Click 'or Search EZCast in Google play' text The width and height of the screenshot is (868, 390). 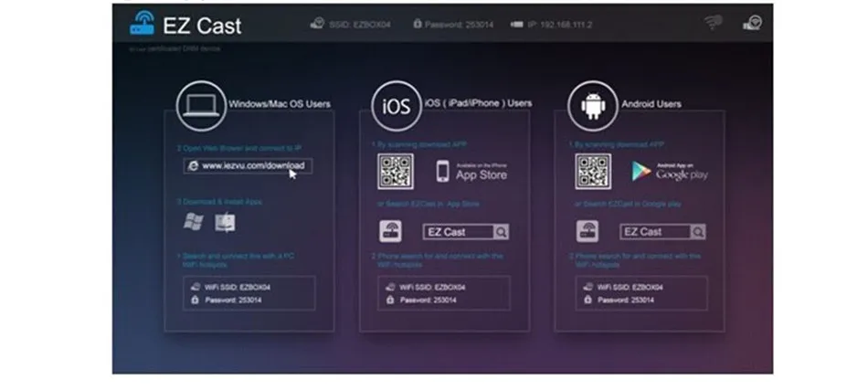[x=628, y=204]
